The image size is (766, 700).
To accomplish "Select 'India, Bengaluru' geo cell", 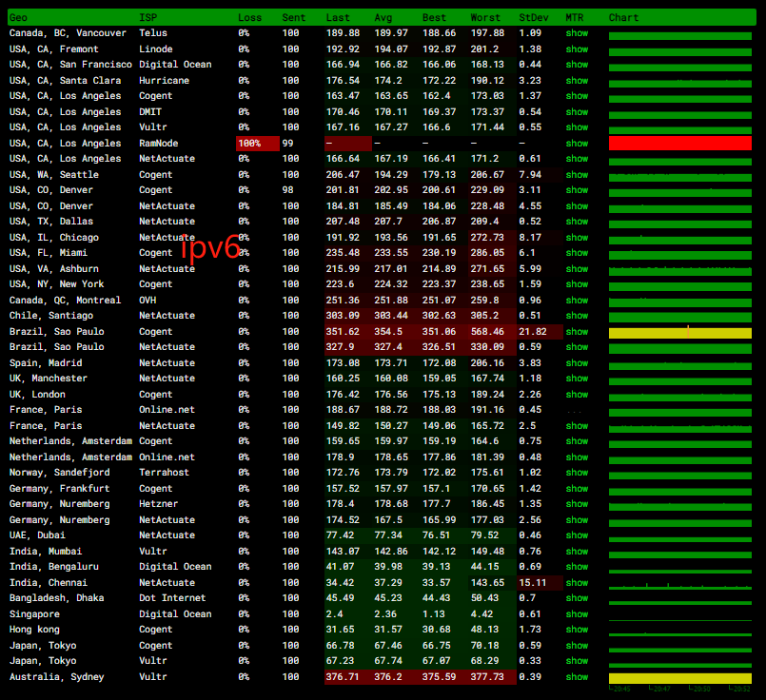I will [x=53, y=567].
